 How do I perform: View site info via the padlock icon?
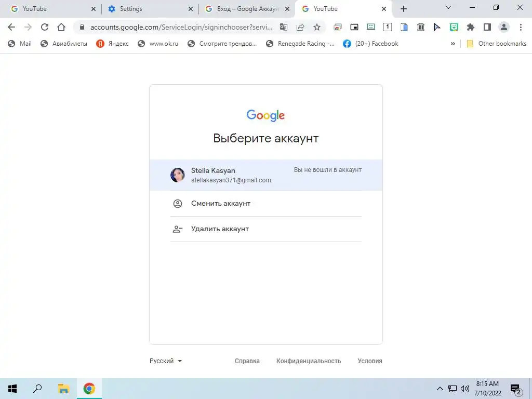pyautogui.click(x=82, y=27)
